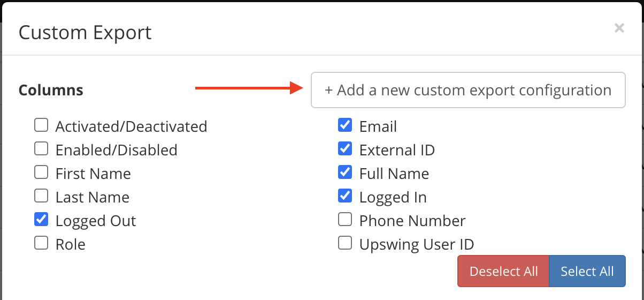This screenshot has width=644, height=300.
Task: Click the Email label text
Action: (378, 126)
